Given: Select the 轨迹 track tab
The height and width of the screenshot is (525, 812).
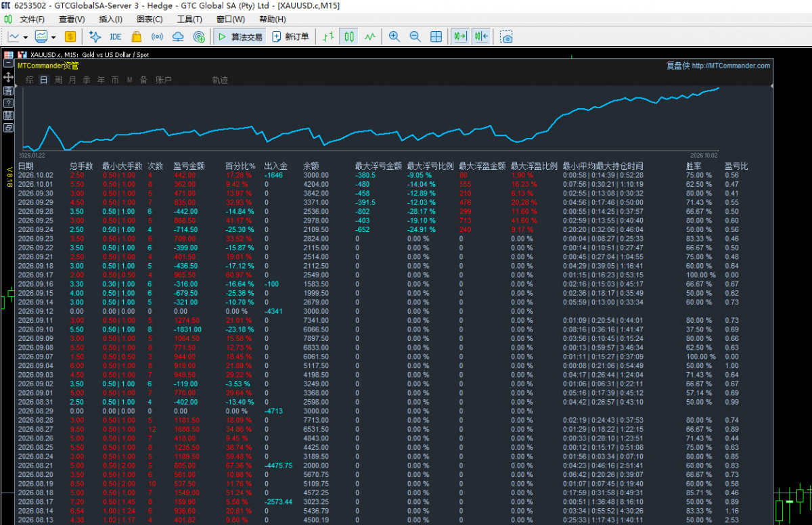Looking at the screenshot, I should (x=220, y=80).
